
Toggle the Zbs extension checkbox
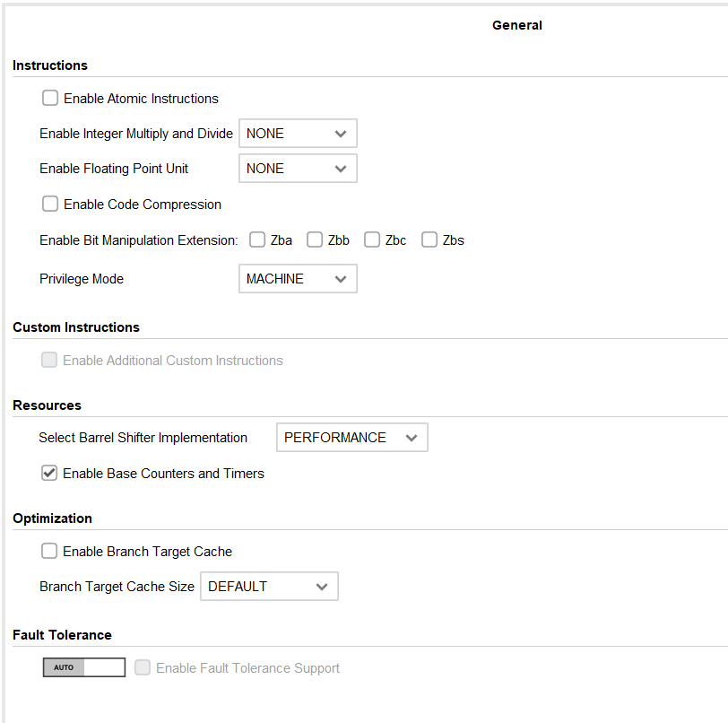[429, 240]
